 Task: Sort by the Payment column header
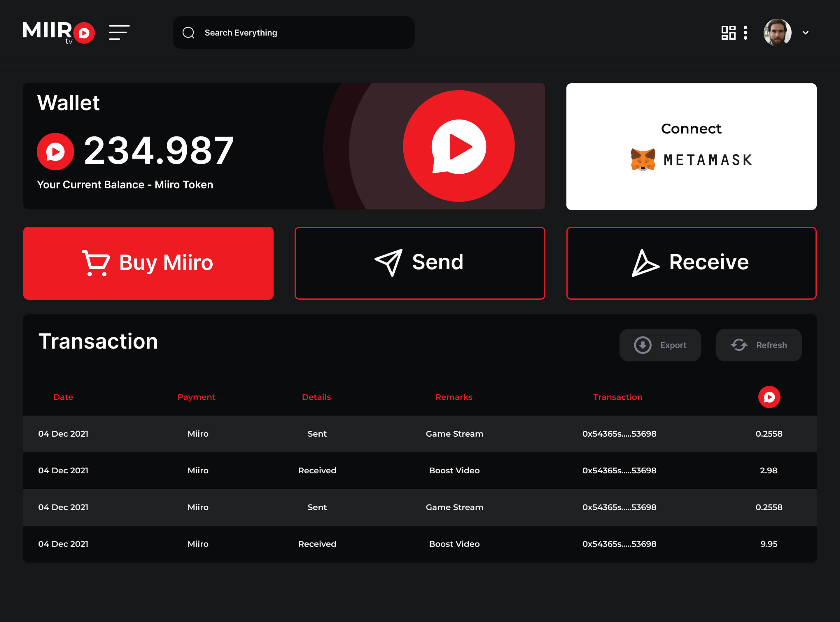point(196,397)
